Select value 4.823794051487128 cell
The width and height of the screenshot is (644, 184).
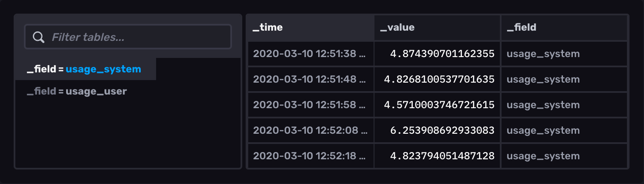[x=442, y=156]
